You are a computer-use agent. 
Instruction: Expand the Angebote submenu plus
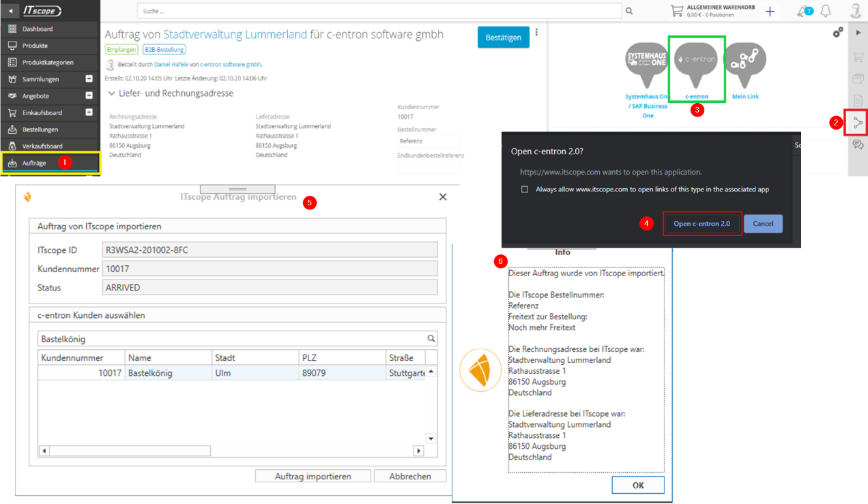[89, 96]
